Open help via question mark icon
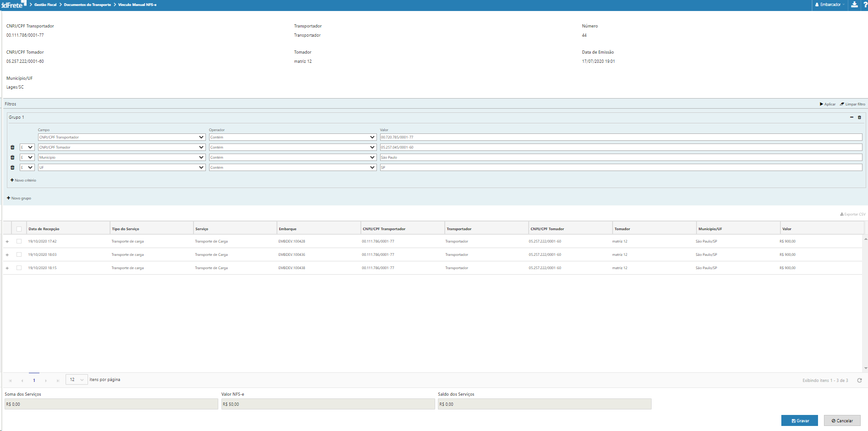Image resolution: width=868 pixels, height=431 pixels. 865,5
